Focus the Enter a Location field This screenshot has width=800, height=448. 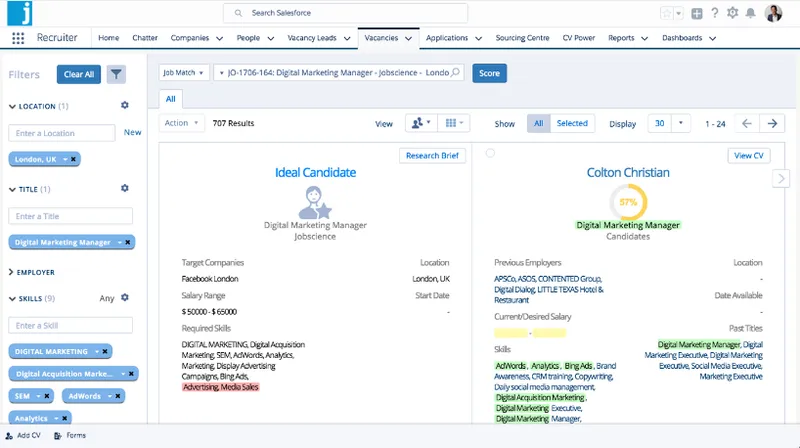(x=62, y=133)
